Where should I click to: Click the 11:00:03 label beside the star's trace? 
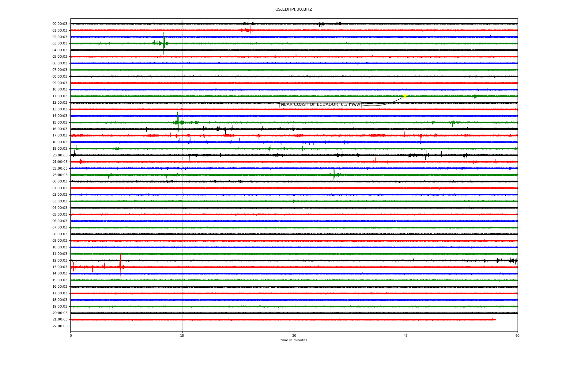pos(60,96)
